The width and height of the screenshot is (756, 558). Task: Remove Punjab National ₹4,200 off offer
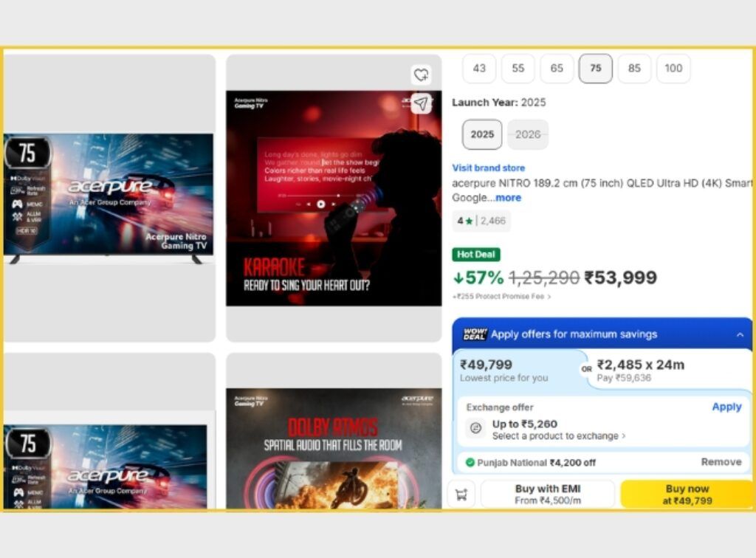[x=721, y=461]
